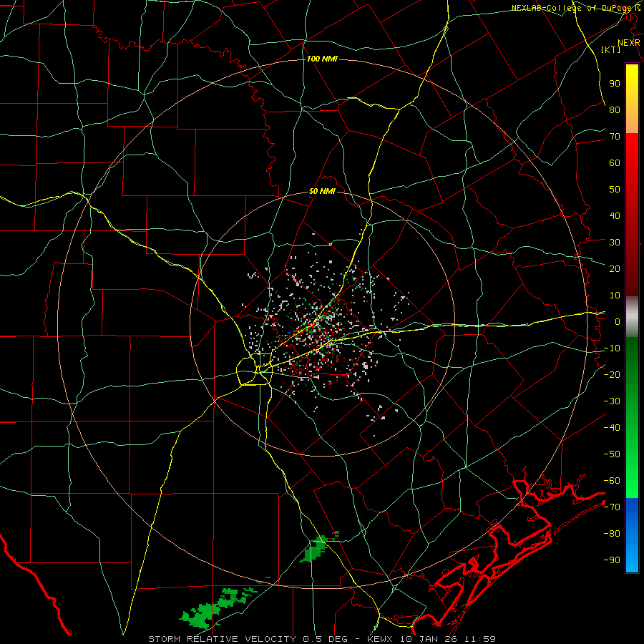Image resolution: width=644 pixels, height=644 pixels.
Task: Click the "30" value on velocity scale
Action: pyautogui.click(x=615, y=243)
